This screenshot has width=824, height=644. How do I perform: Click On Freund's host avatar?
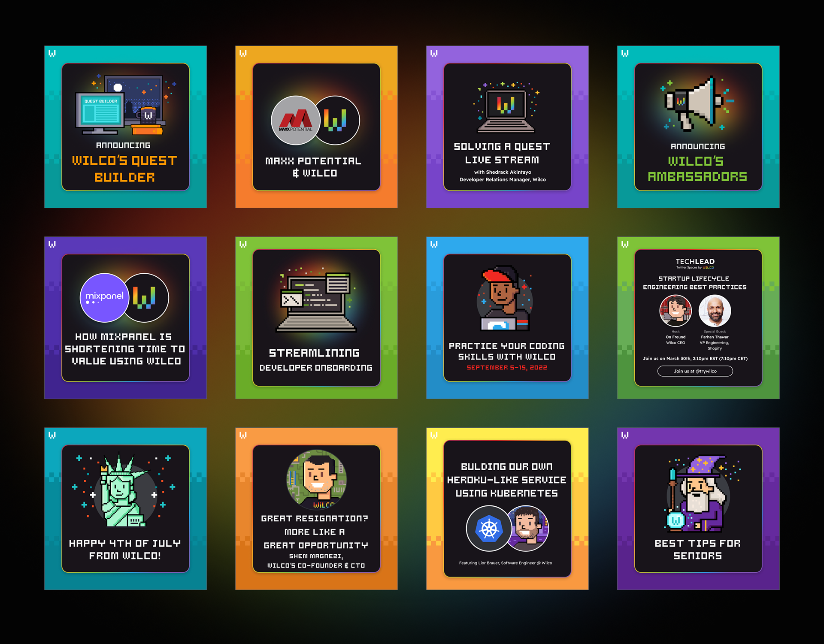[676, 311]
